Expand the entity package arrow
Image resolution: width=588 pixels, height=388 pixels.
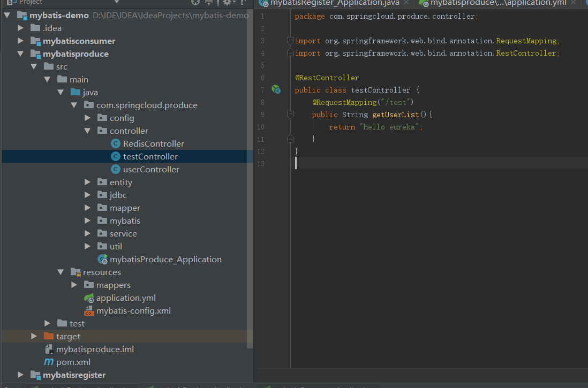coord(87,182)
